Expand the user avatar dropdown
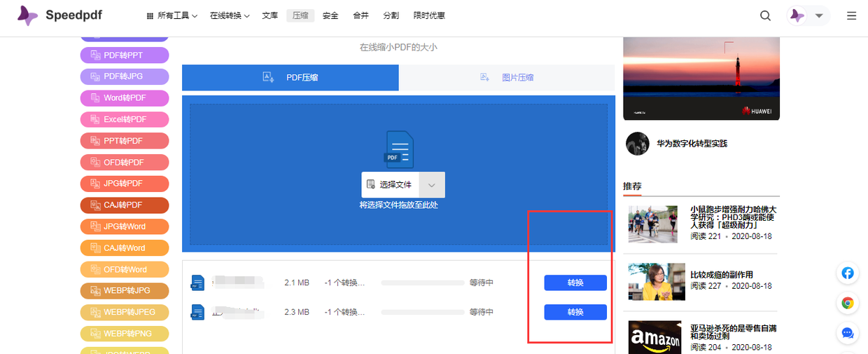Image resolution: width=868 pixels, height=354 pixels. tap(808, 15)
